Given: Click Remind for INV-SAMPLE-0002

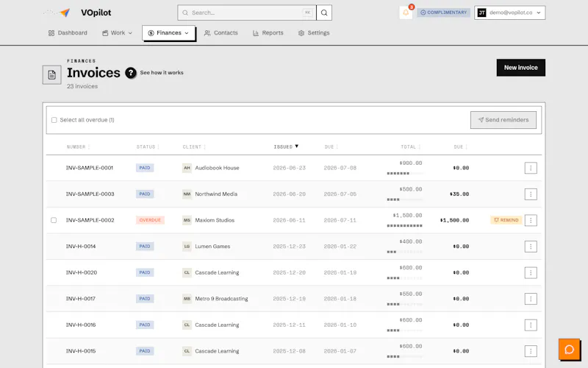Looking at the screenshot, I should (506, 220).
